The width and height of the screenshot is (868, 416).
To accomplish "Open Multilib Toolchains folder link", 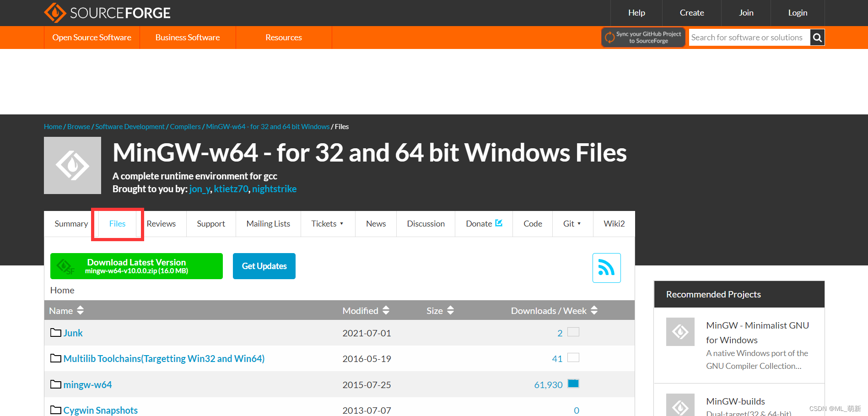I will pos(164,358).
